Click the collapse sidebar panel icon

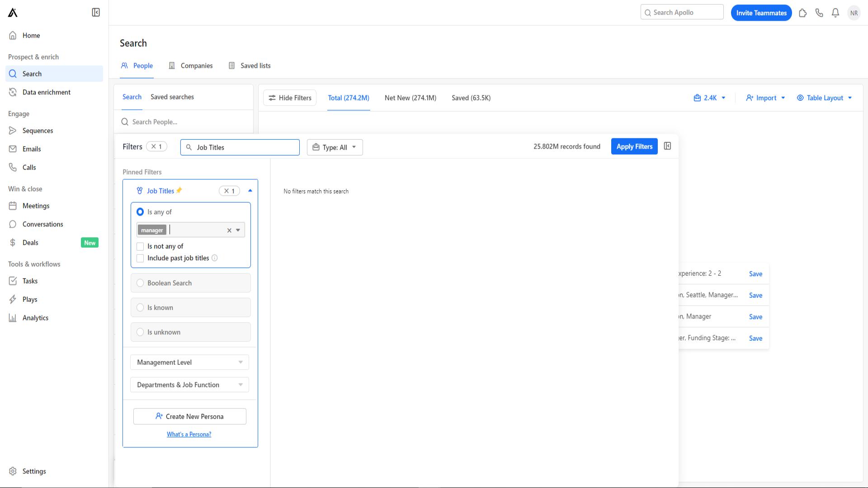click(x=96, y=13)
